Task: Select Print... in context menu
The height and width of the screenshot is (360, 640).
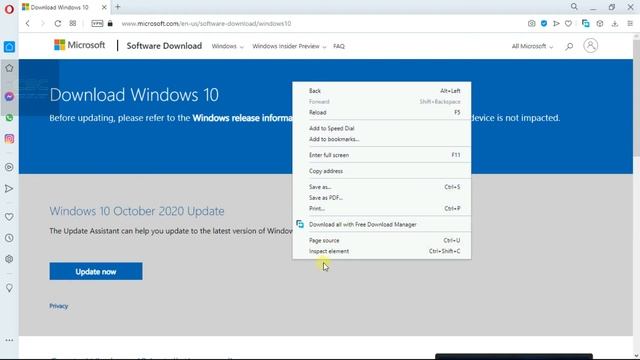Action: [x=382, y=209]
